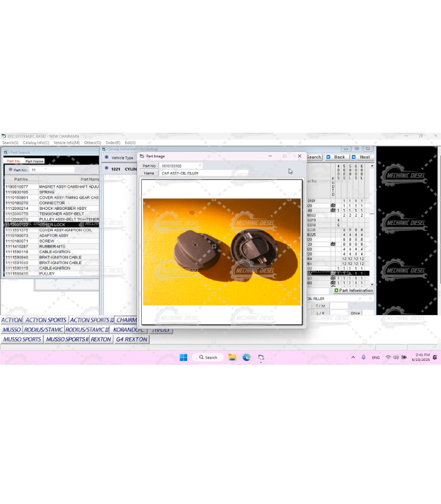The height and width of the screenshot is (504, 441).
Task: Click the Part No. search input field
Action: click(52, 169)
